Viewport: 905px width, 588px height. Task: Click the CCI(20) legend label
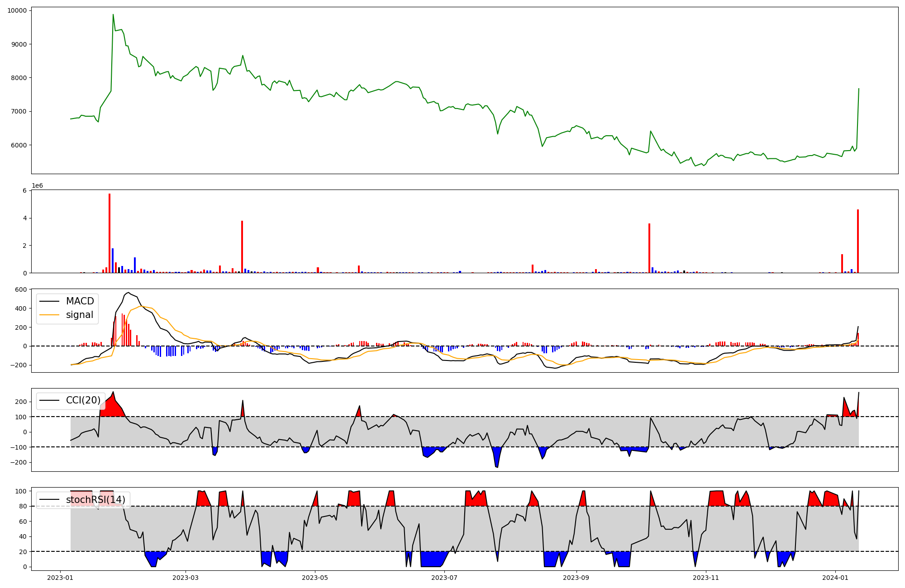tap(83, 400)
